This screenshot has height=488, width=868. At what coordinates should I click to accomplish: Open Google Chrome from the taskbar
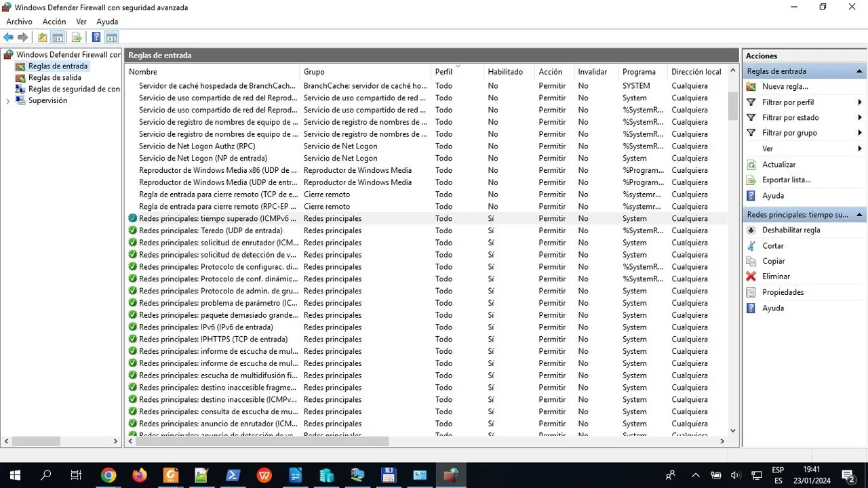tap(108, 475)
